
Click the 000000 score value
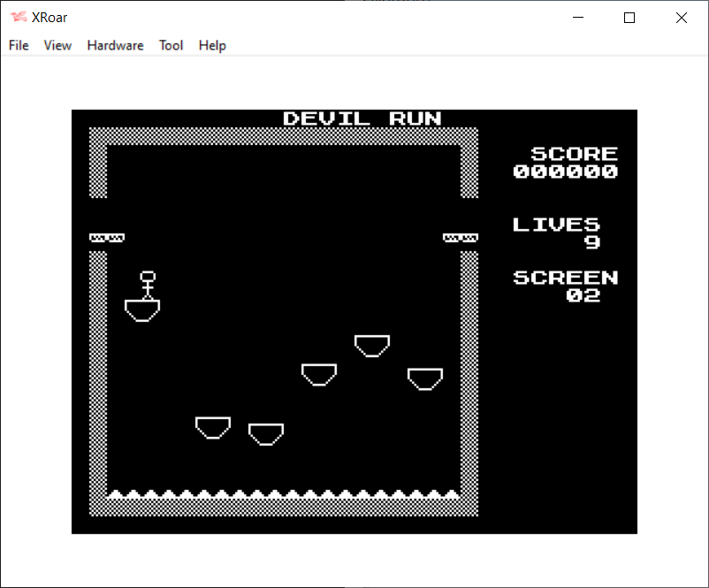click(566, 172)
